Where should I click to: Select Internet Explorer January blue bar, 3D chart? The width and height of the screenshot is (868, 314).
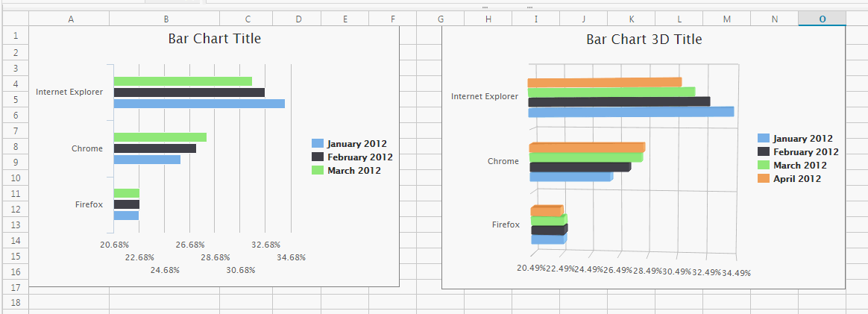(631, 112)
